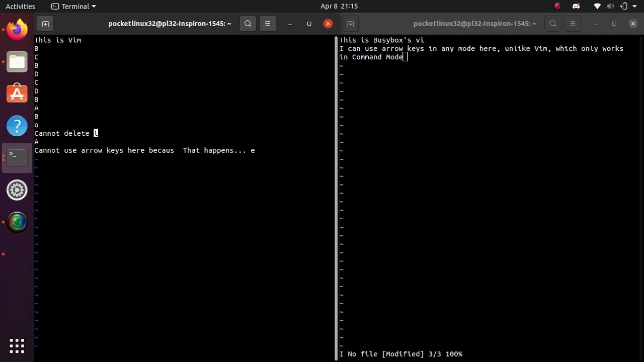Click 'Cannot use arrow keys here' line

pyautogui.click(x=144, y=150)
